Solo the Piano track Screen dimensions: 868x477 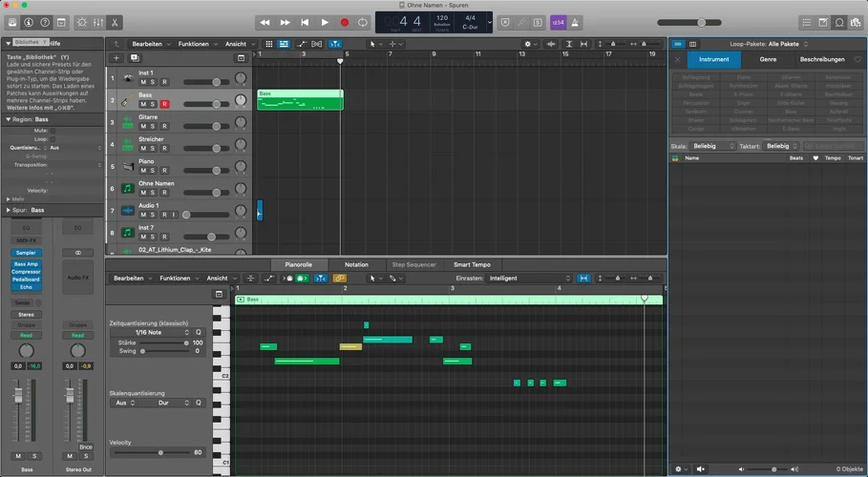point(153,171)
